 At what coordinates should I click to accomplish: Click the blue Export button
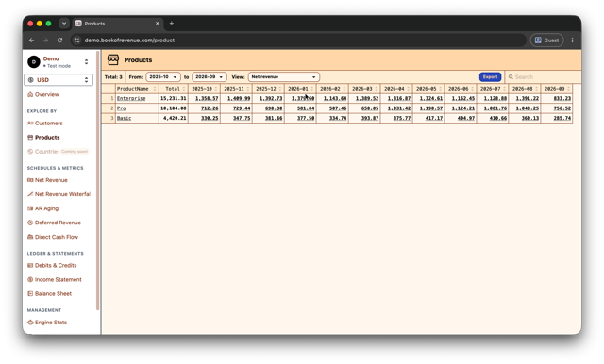pos(490,77)
